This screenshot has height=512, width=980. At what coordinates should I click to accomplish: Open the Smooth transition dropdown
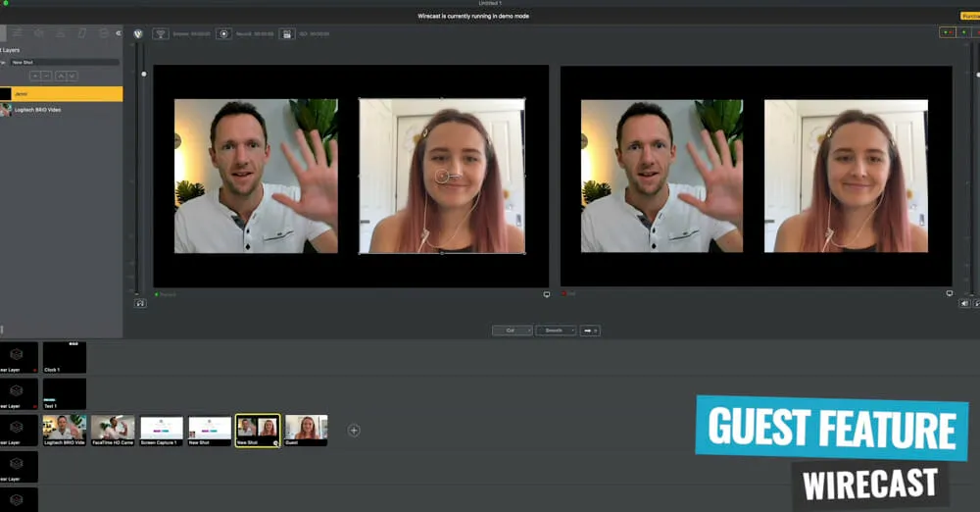556,331
